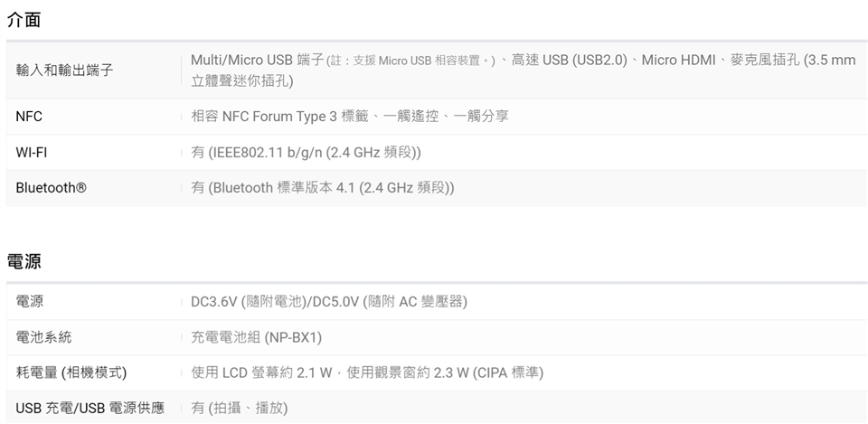Click the bold 電源 section heading
Image resolution: width=868 pixels, height=424 pixels.
[x=24, y=261]
